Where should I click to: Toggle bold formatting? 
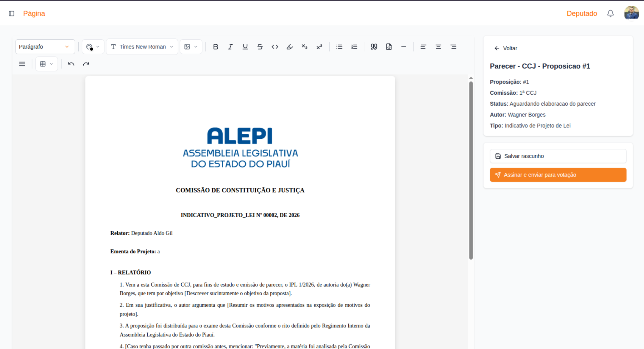215,47
